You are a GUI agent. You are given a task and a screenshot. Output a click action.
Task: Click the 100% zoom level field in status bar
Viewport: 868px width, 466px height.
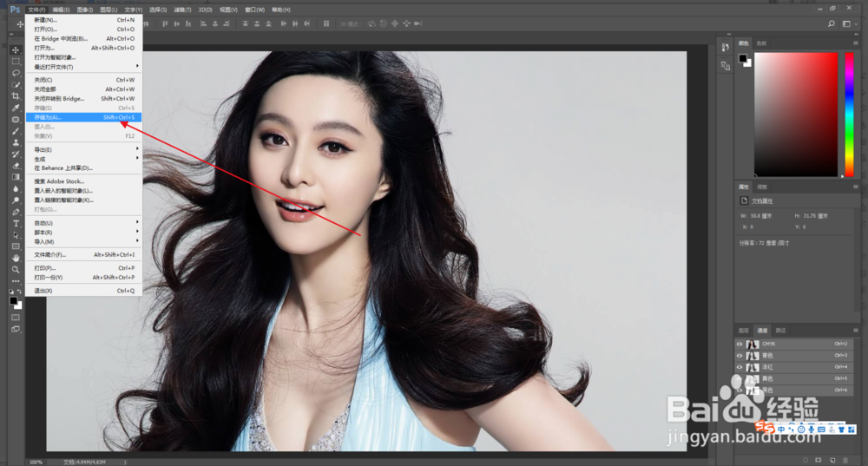click(36, 463)
